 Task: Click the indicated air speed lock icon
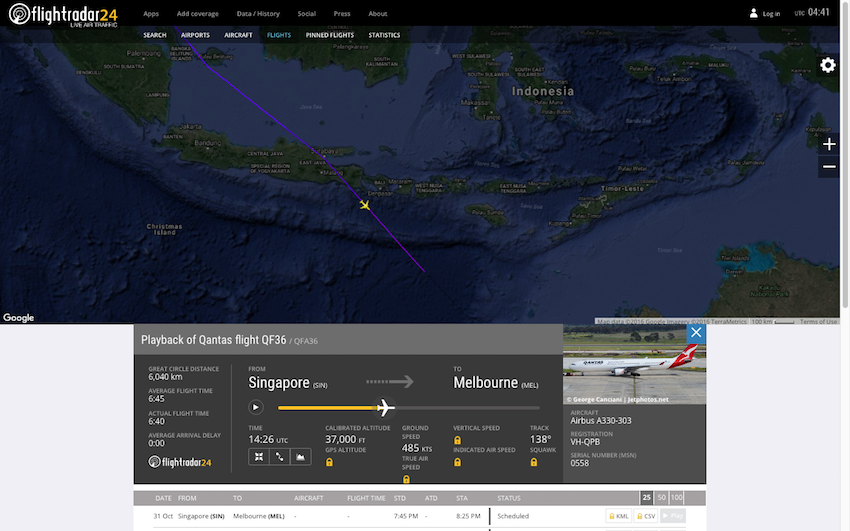[458, 462]
